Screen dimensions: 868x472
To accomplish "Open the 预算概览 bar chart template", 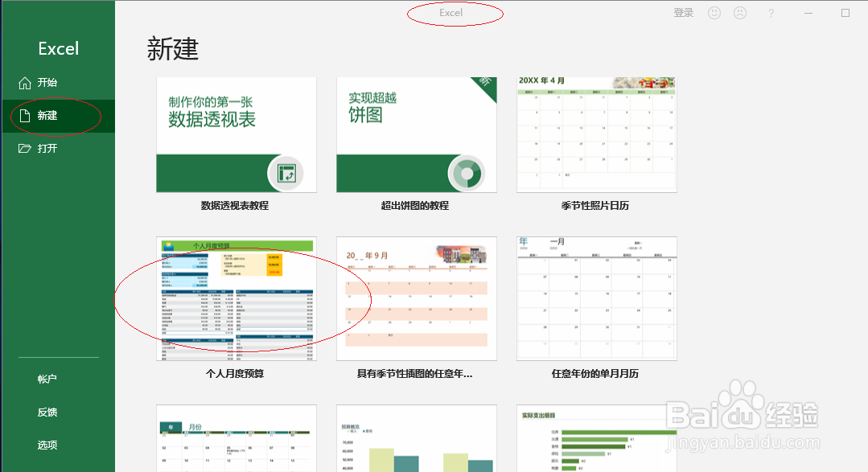I will [416, 438].
